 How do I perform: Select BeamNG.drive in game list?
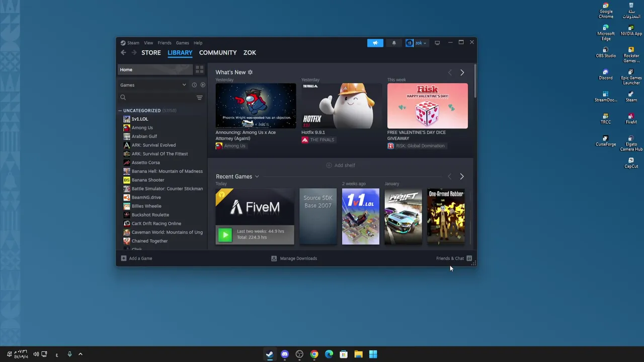[x=146, y=198]
